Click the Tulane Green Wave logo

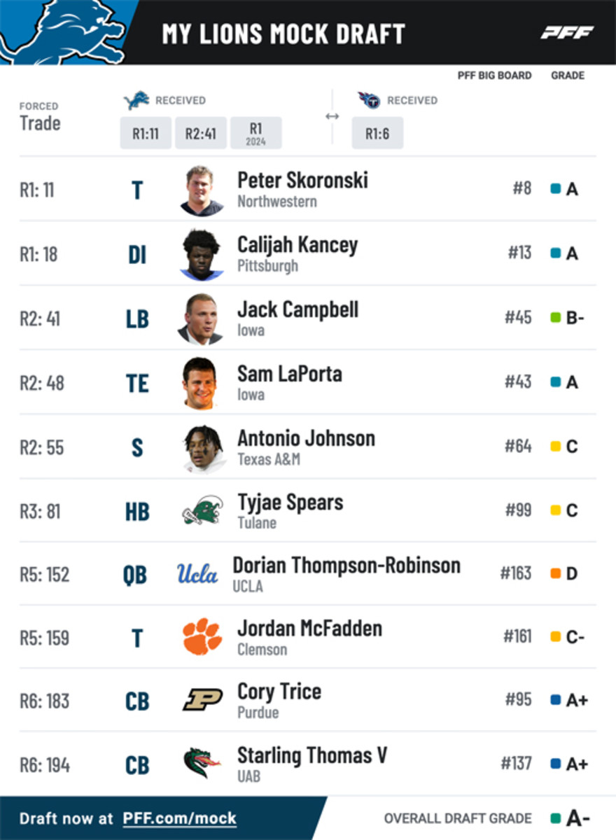203,510
